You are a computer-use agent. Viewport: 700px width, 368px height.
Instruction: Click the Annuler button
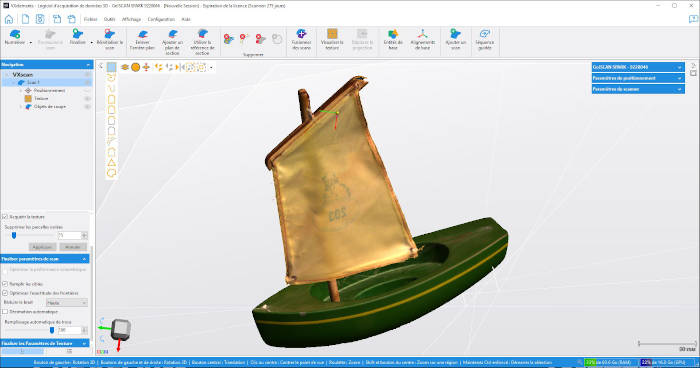pyautogui.click(x=73, y=247)
